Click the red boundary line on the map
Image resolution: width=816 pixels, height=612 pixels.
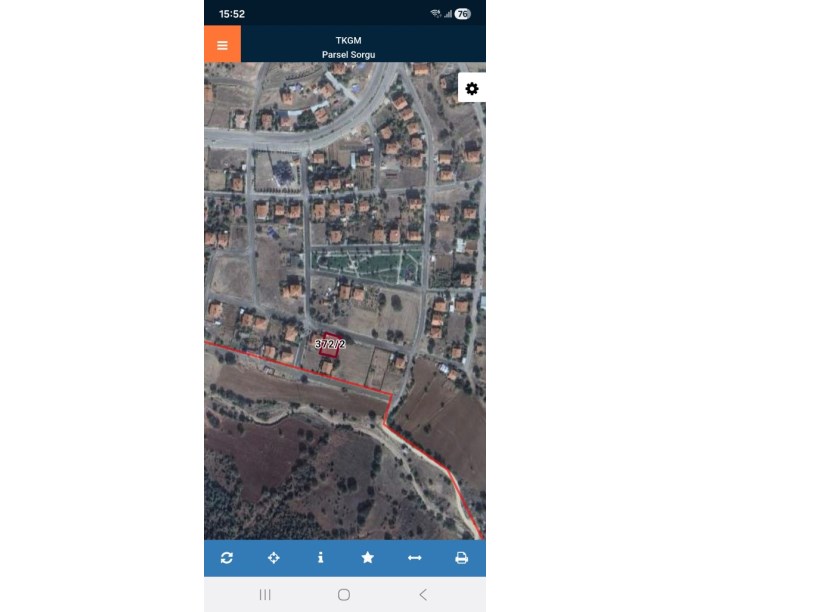[x=297, y=368]
